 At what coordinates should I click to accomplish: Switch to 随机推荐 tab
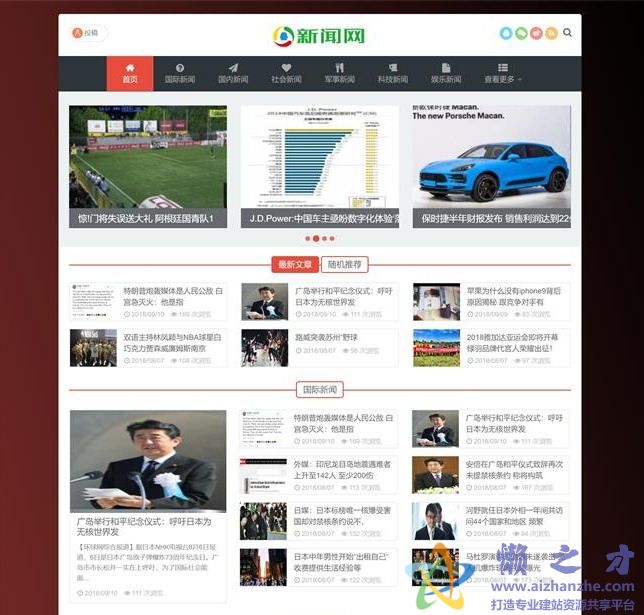pos(344,264)
